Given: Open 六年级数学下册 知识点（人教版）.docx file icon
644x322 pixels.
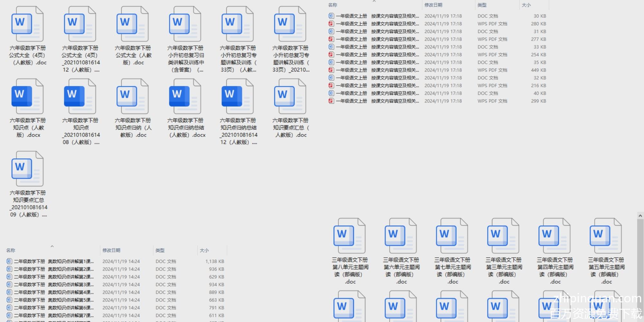Looking at the screenshot, I should click(27, 97).
